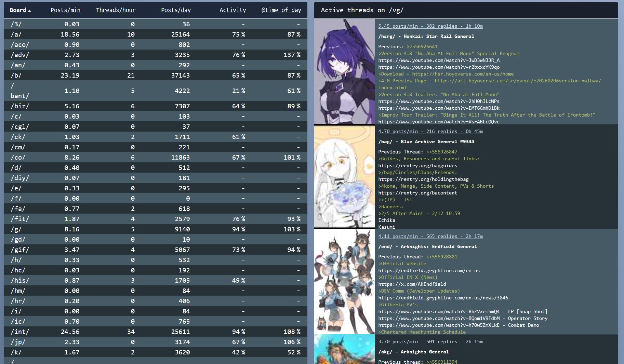Select the /aco/ board row
The width and height of the screenshot is (624, 364).
(156, 44)
